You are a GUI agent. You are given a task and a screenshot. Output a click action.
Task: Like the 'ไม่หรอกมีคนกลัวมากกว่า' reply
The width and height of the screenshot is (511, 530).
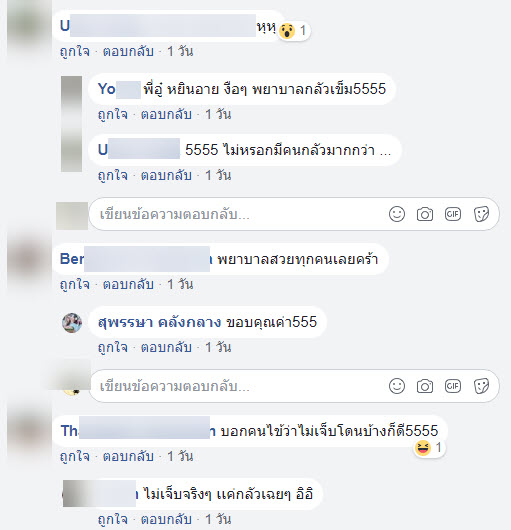(113, 176)
